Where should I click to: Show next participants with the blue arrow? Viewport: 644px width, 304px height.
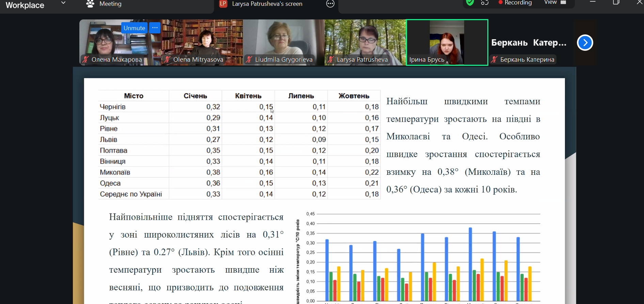pyautogui.click(x=585, y=43)
